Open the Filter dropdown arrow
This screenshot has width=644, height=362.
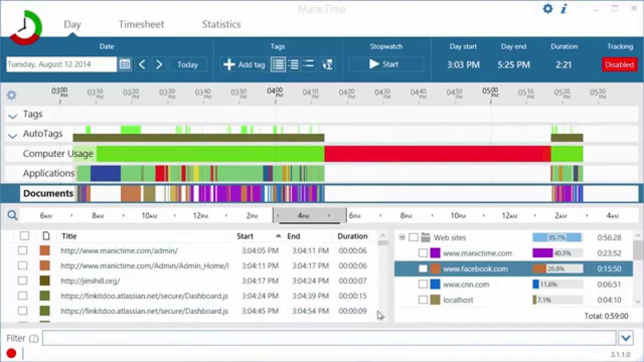626,338
